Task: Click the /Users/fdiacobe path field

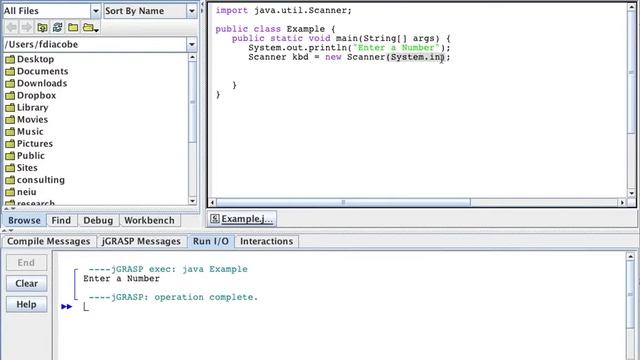Action: point(95,44)
